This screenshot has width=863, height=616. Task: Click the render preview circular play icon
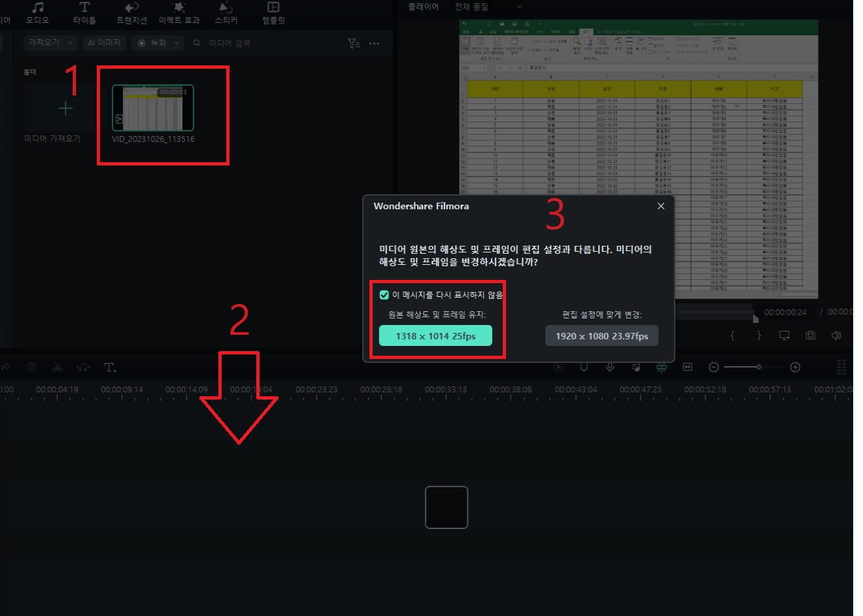coord(558,368)
